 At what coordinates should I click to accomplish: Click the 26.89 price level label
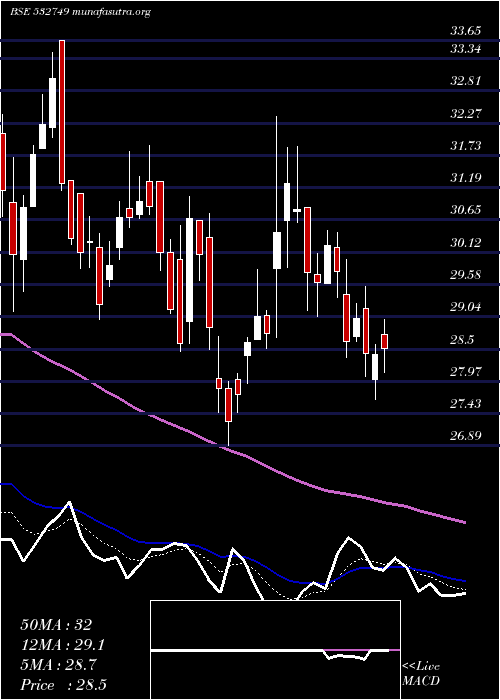click(x=466, y=435)
